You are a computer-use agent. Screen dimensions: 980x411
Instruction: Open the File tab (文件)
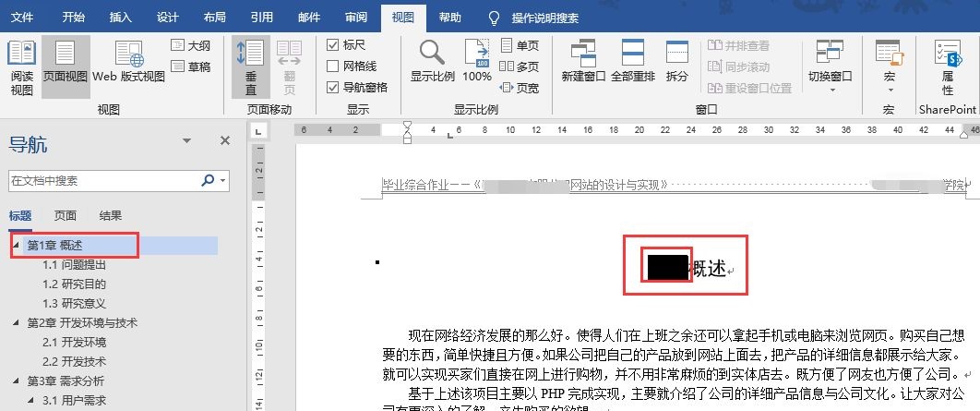click(x=22, y=18)
